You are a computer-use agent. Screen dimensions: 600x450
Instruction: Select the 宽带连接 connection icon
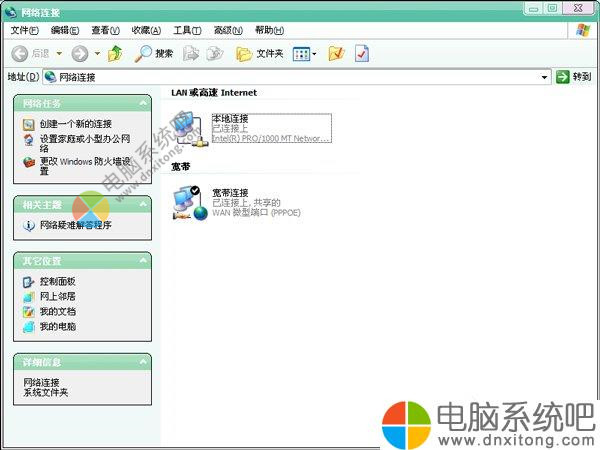pyautogui.click(x=190, y=203)
